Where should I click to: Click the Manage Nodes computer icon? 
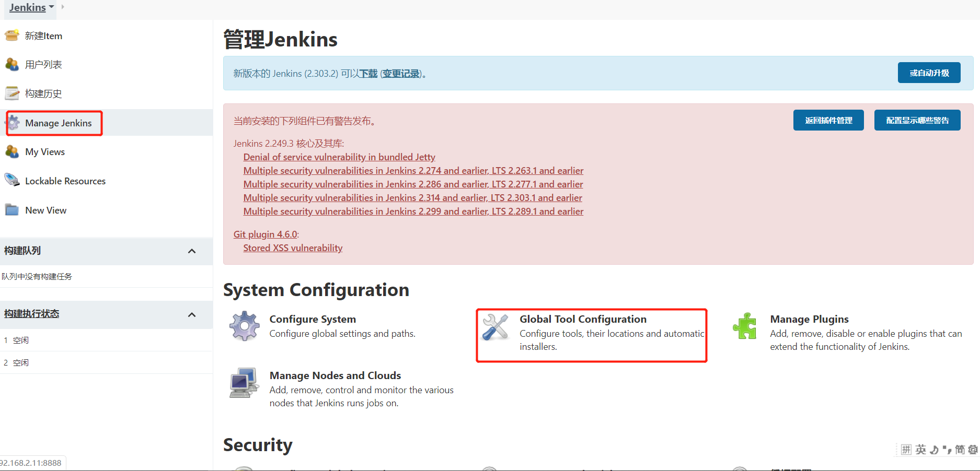coord(244,383)
